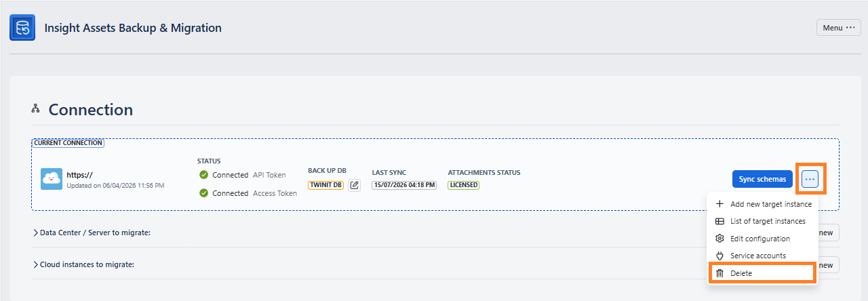Image resolution: width=868 pixels, height=301 pixels.
Task: Edit the backup DB using the pencil icon
Action: pos(355,185)
